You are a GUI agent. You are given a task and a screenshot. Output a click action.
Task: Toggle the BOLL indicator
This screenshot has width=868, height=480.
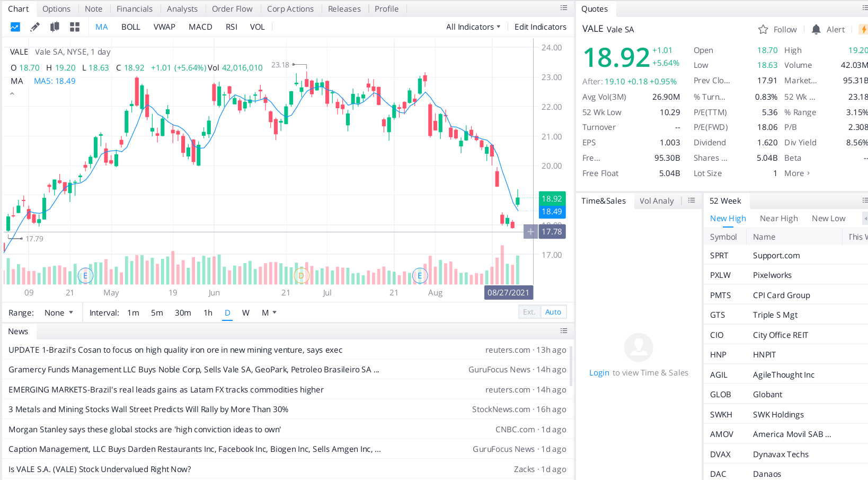pos(131,27)
